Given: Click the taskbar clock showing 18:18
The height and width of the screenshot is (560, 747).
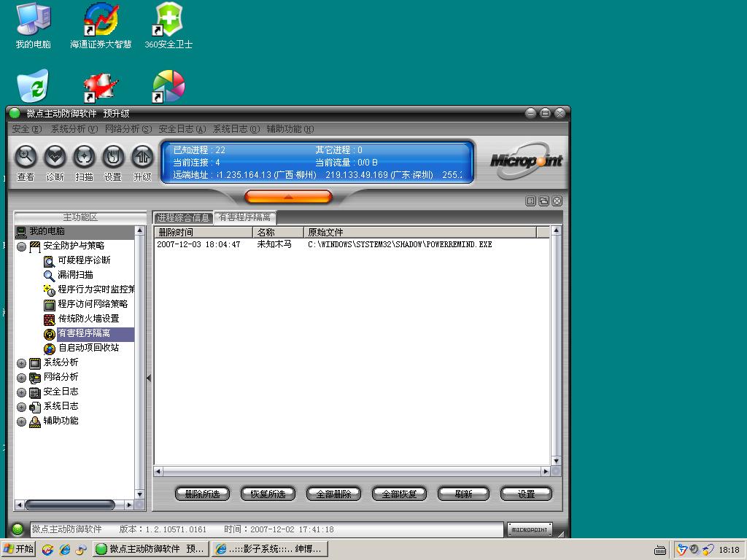Looking at the screenshot, I should tap(729, 550).
